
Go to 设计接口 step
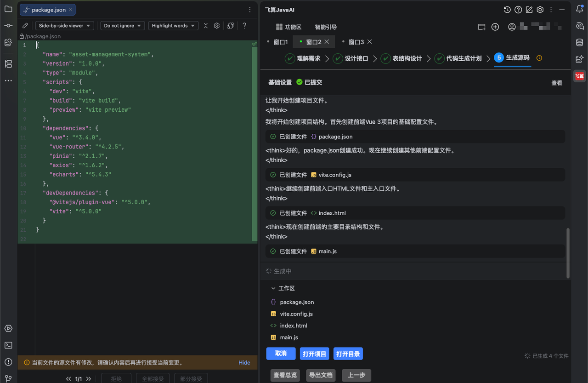(351, 58)
